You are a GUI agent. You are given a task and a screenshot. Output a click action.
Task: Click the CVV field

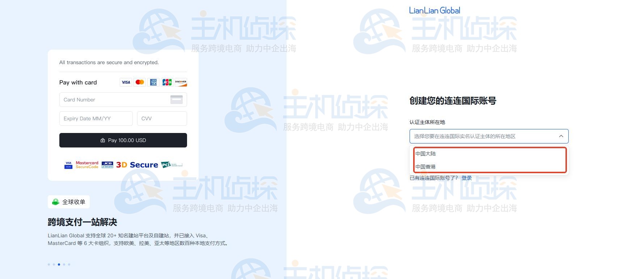(x=162, y=118)
